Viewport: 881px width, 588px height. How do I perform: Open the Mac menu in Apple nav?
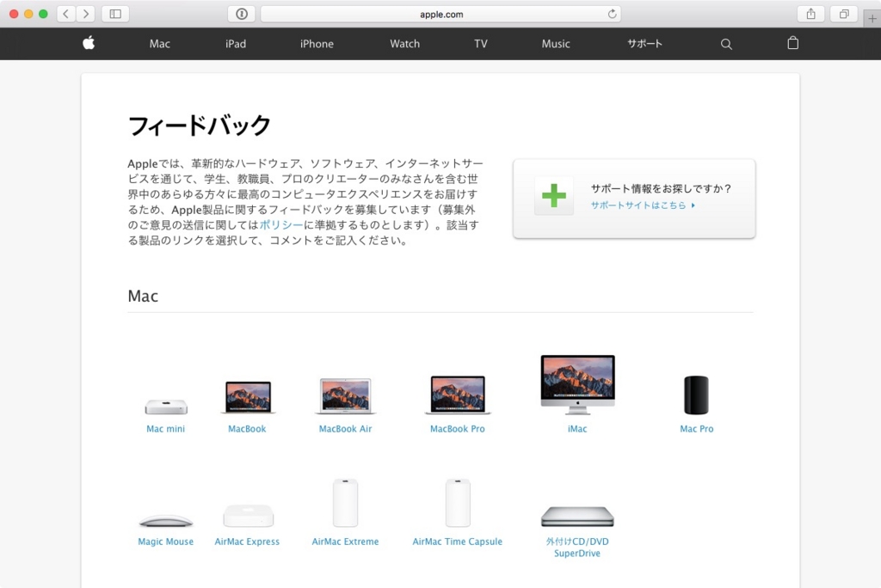[x=159, y=44]
